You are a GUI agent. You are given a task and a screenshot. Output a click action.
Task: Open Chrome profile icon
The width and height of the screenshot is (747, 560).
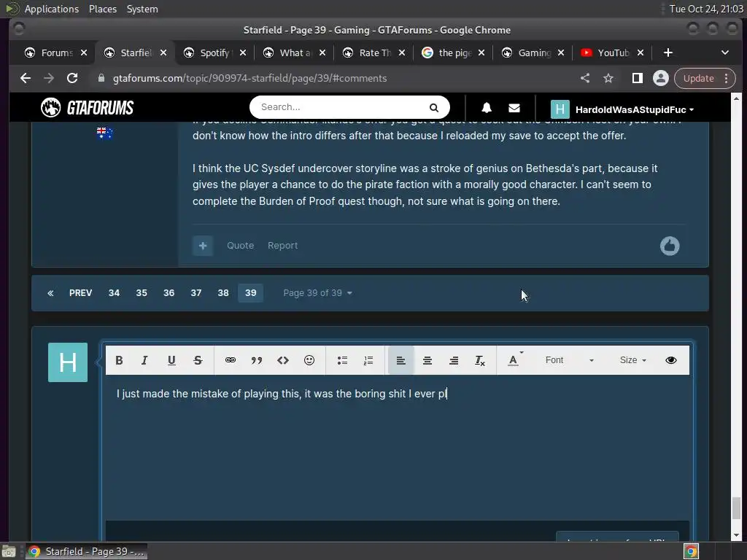(660, 78)
